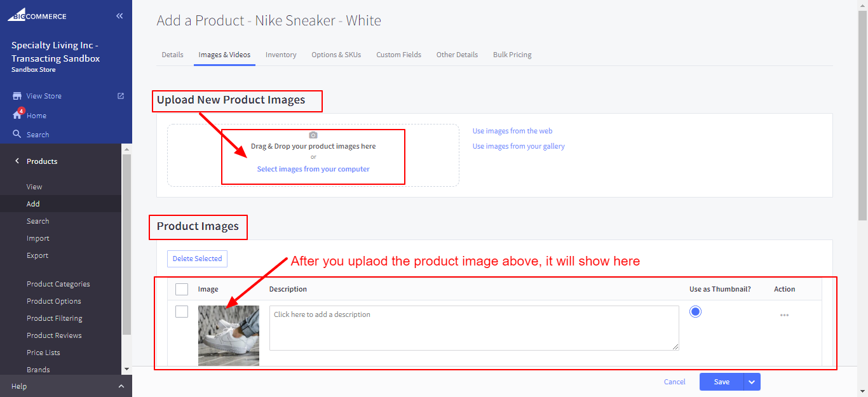Click Select images from your computer link
This screenshot has width=868, height=397.
(313, 169)
